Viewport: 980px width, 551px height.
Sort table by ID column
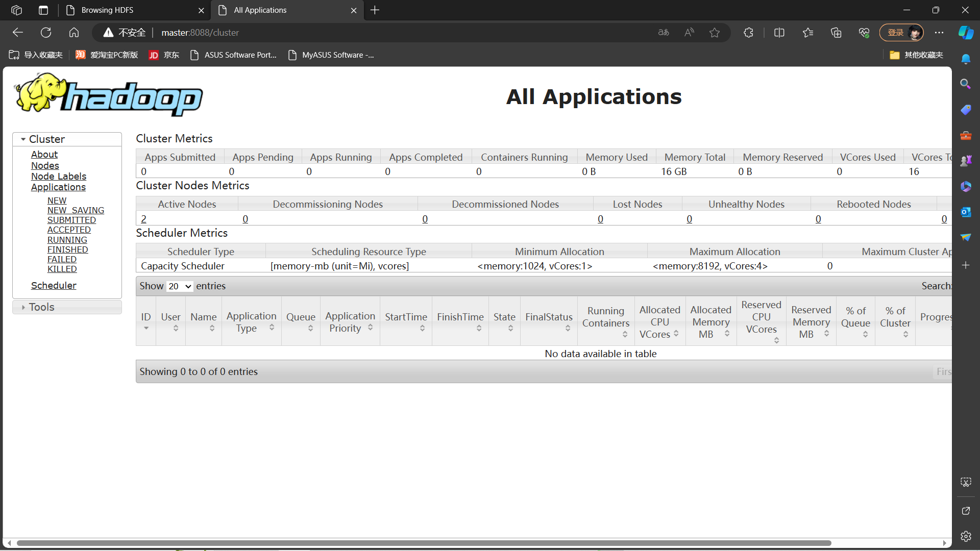(x=146, y=317)
